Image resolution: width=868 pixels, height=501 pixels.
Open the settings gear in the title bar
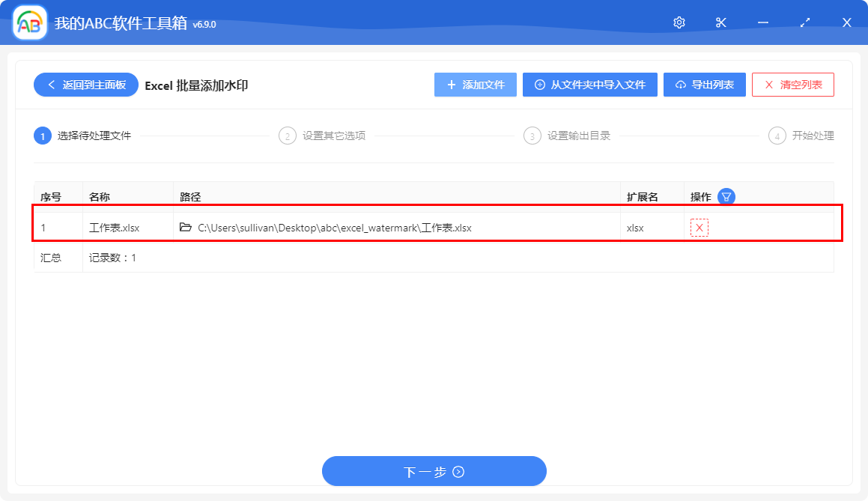tap(679, 22)
